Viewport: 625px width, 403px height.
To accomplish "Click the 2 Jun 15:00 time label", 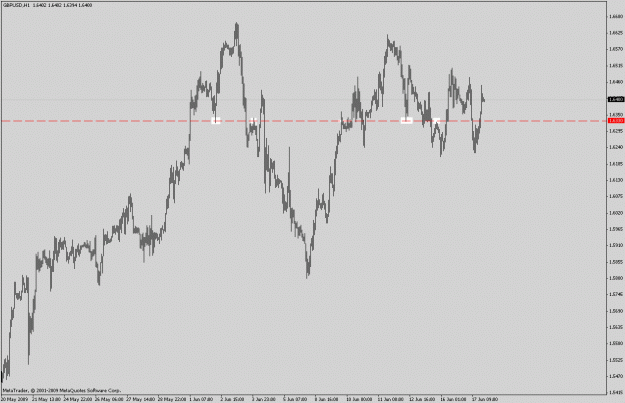I will pos(233,399).
